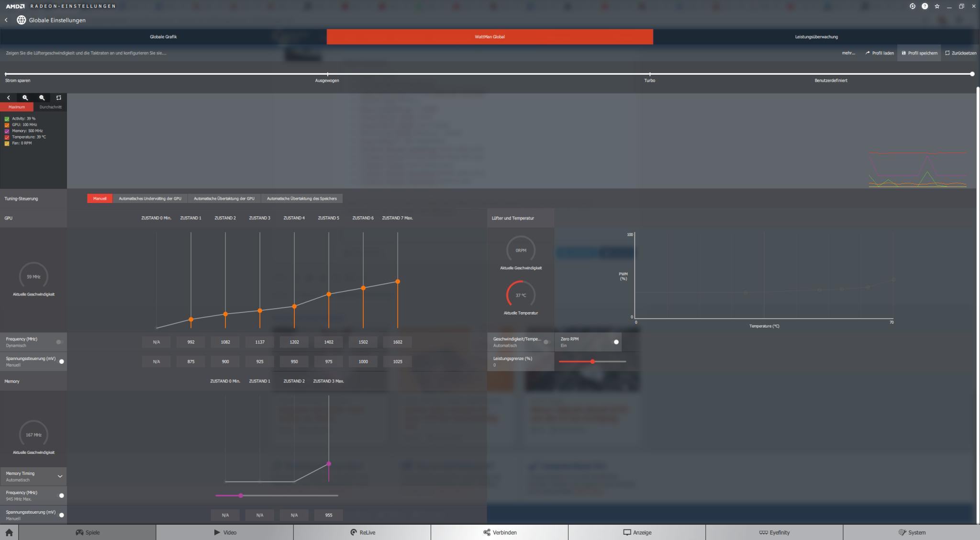
Task: Go to the Home icon
Action: (9, 532)
